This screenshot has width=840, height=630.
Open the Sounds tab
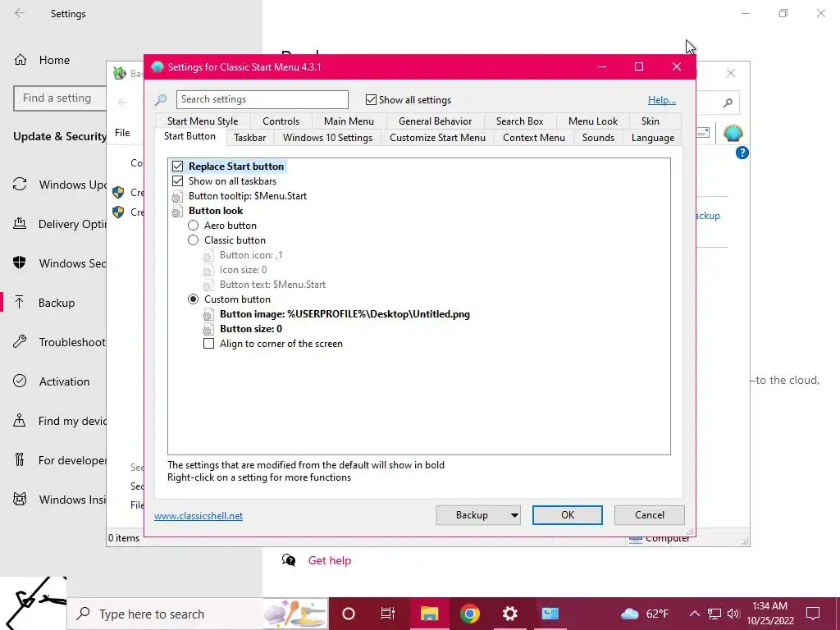pyautogui.click(x=598, y=138)
